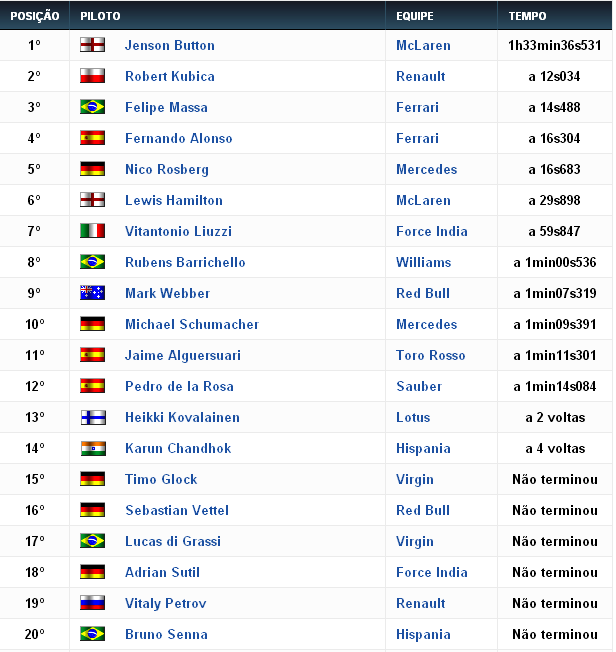Open the Michael Schumacher driver link
Image resolution: width=616 pixels, height=652 pixels.
pyautogui.click(x=192, y=324)
